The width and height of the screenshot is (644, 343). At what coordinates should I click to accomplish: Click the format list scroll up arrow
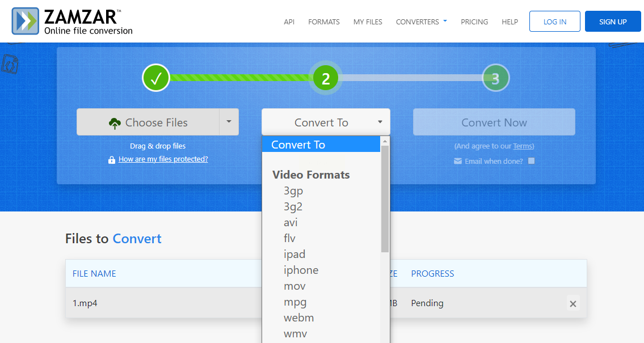(x=385, y=141)
